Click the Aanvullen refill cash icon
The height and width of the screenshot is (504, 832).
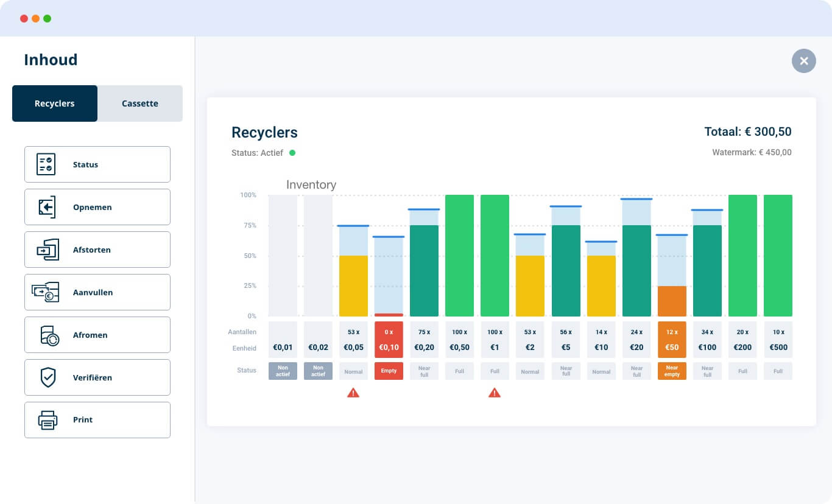(46, 292)
